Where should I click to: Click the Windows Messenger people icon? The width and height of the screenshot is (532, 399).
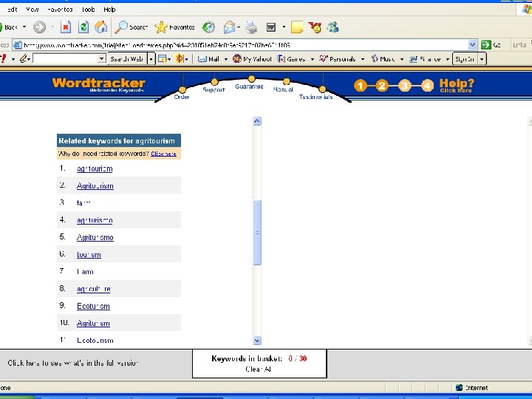pos(332,27)
